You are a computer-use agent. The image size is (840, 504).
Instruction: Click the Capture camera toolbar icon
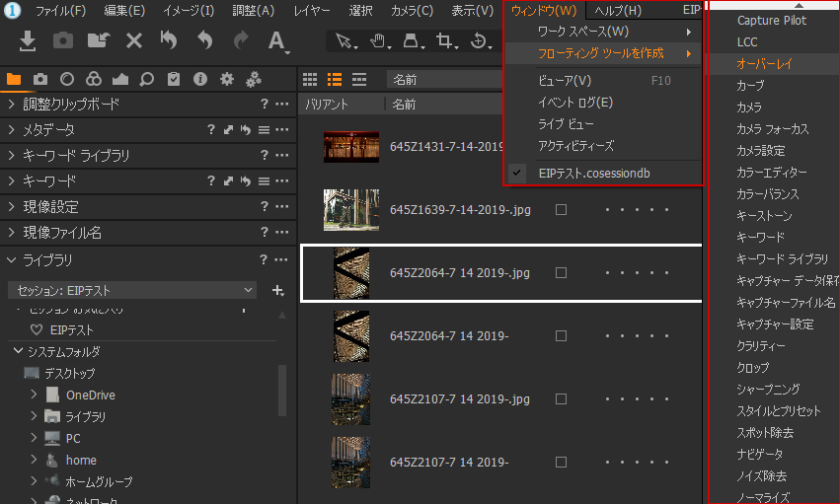(63, 40)
